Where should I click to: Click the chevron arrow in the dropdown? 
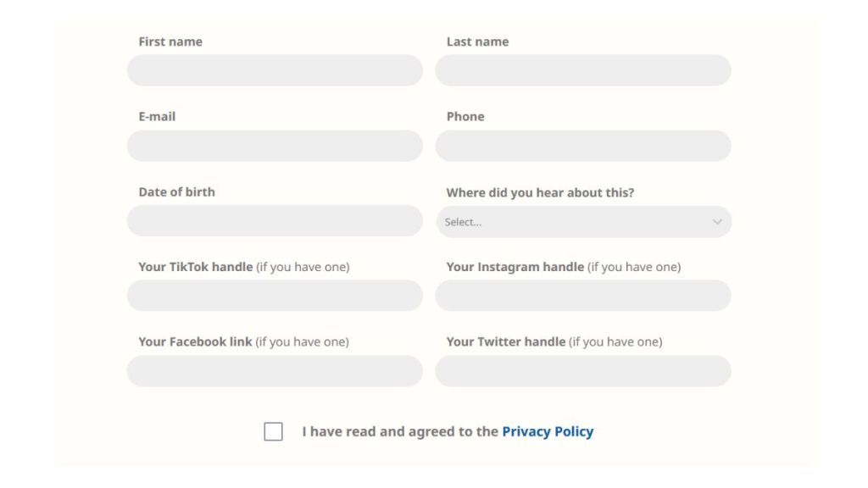(x=717, y=222)
